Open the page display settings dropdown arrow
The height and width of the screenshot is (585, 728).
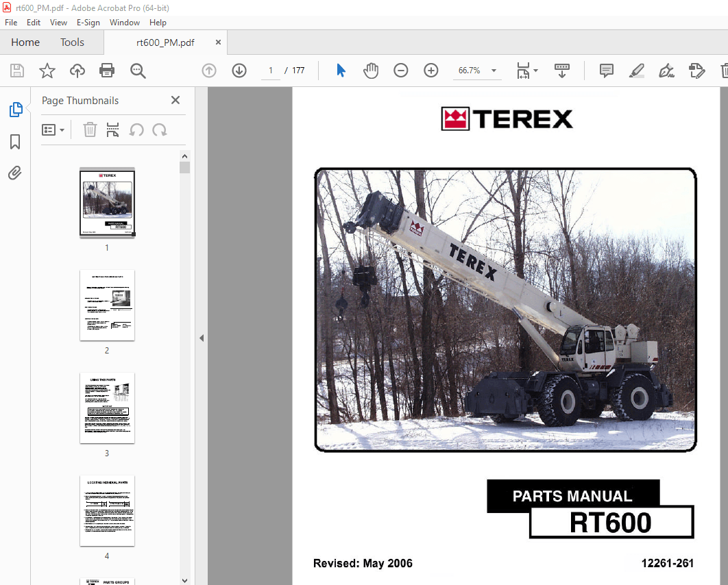[535, 71]
